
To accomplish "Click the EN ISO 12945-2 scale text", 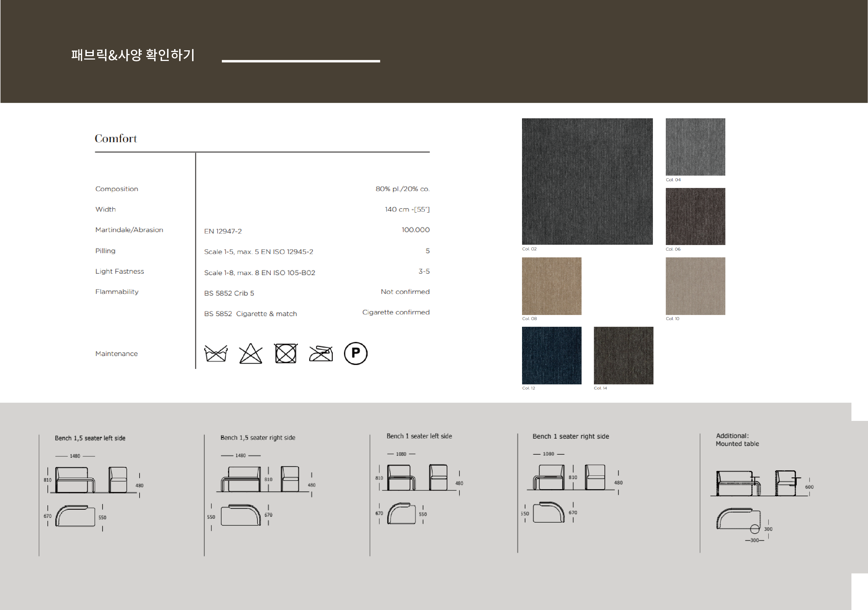I will (x=259, y=251).
